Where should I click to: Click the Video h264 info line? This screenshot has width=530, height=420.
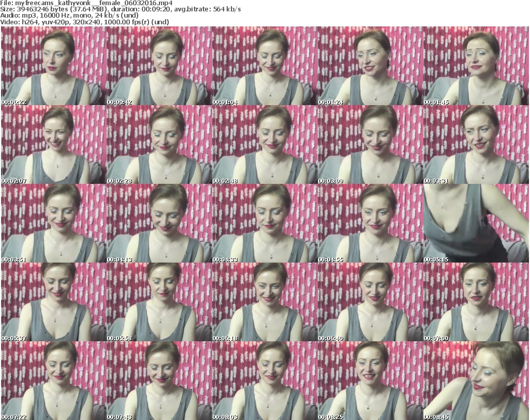[85, 22]
